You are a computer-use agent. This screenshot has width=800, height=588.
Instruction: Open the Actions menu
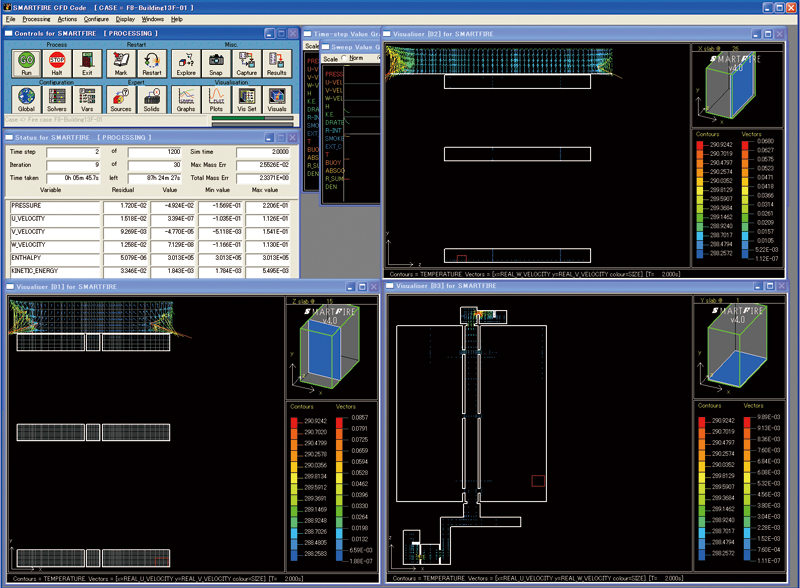pyautogui.click(x=67, y=19)
